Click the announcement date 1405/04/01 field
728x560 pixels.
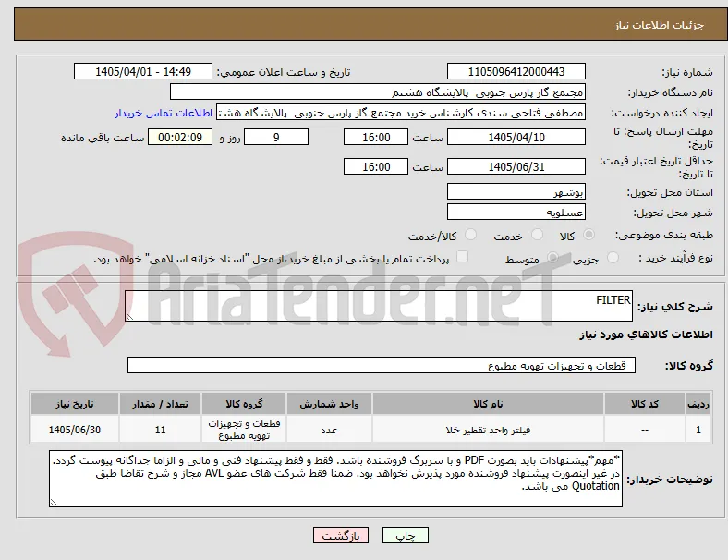coord(143,71)
